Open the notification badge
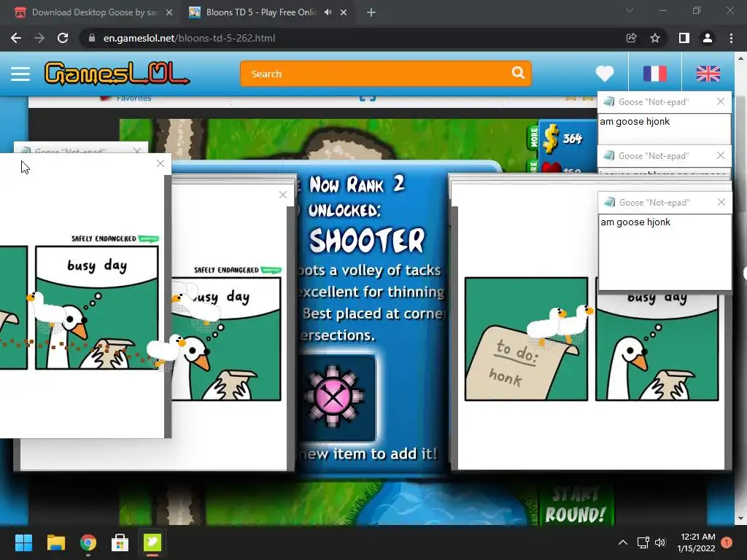This screenshot has width=747, height=560. tap(727, 542)
